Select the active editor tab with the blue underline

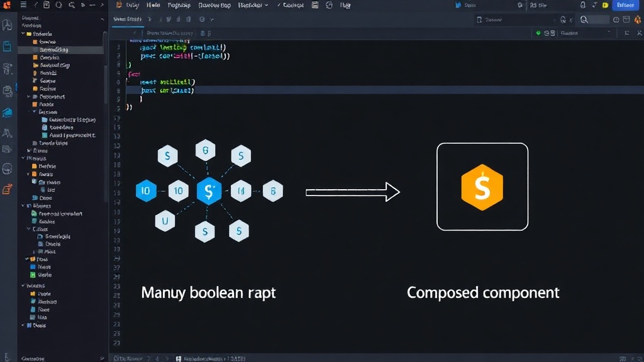(x=128, y=19)
